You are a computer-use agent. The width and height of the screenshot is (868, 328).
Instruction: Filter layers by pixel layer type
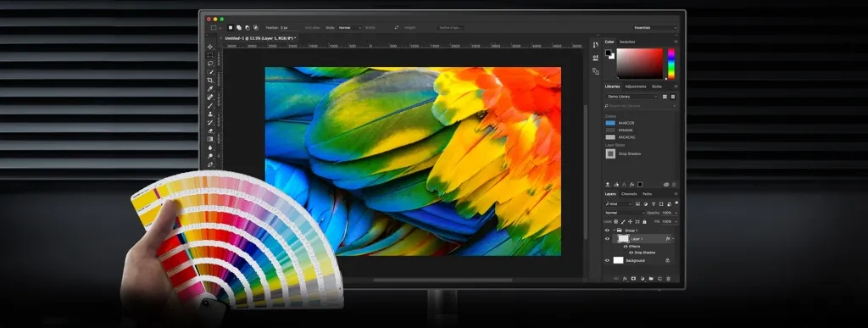[637, 204]
